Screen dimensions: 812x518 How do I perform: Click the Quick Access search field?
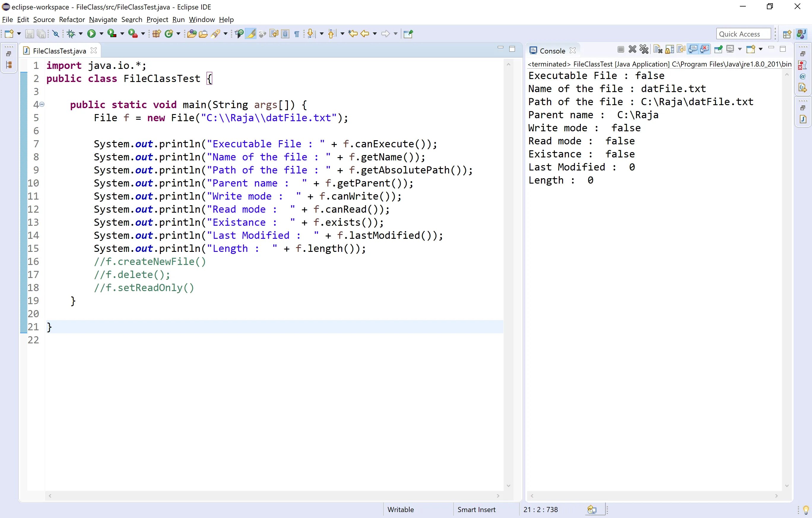[x=743, y=34]
